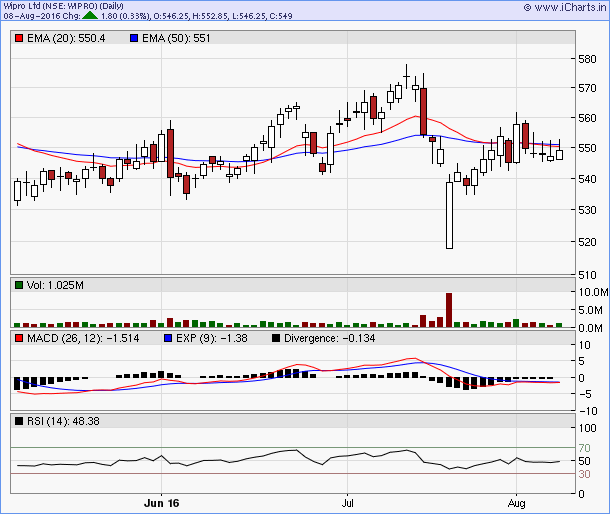610x514 pixels.
Task: Click the blue EXP (9) legend swatch
Action: 168,338
